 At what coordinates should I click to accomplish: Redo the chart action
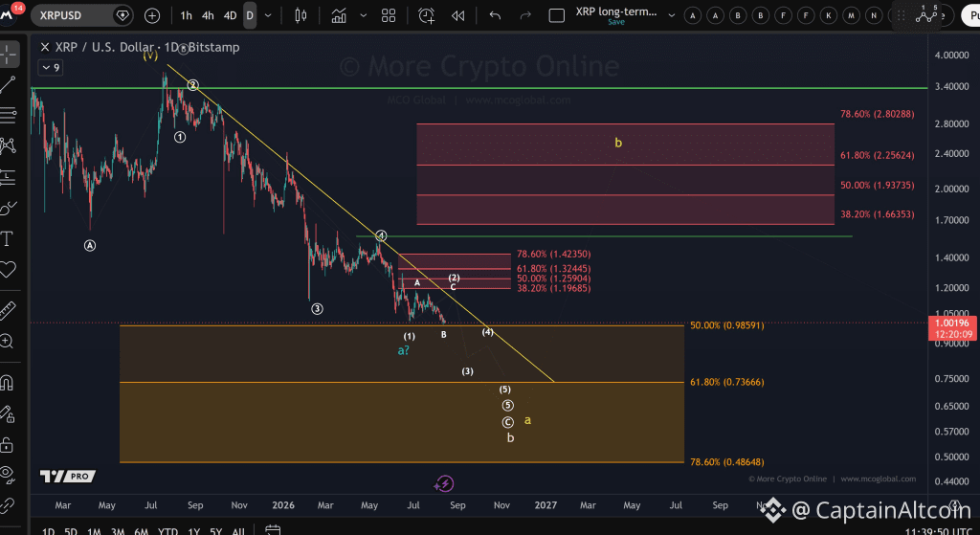(525, 15)
